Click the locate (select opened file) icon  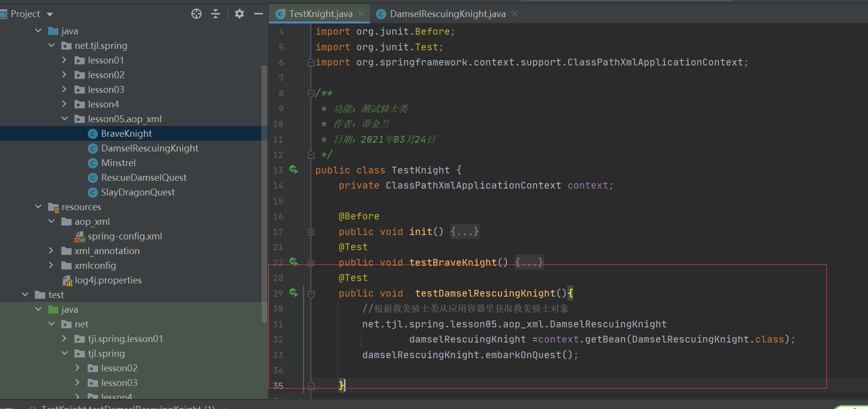196,14
